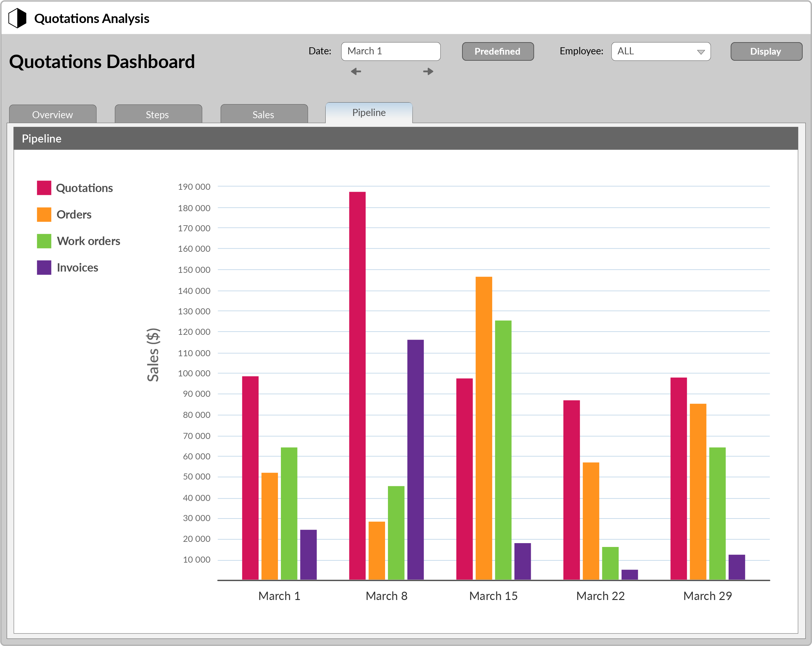The width and height of the screenshot is (812, 646).
Task: Click the Sales ($) axis title
Action: 153,355
